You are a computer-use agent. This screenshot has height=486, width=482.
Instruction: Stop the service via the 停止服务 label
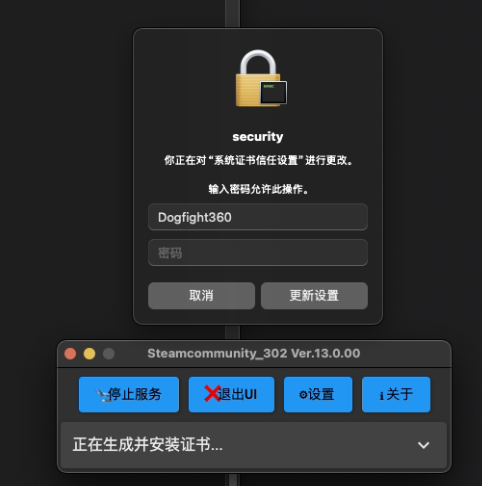(135, 394)
